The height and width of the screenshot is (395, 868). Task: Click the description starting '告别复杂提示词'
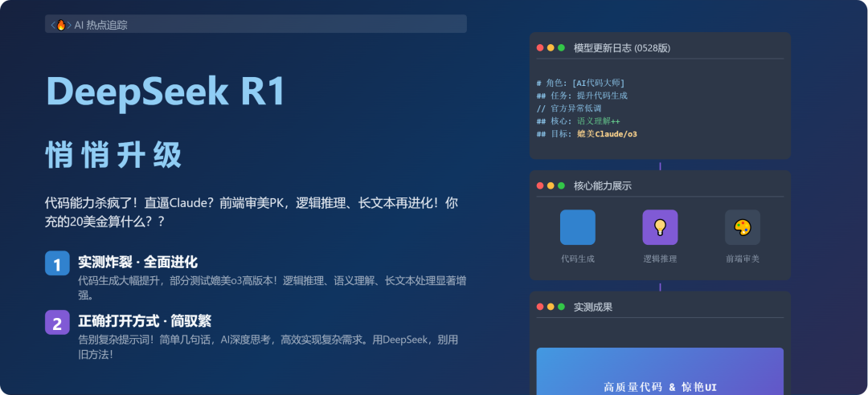click(x=268, y=347)
